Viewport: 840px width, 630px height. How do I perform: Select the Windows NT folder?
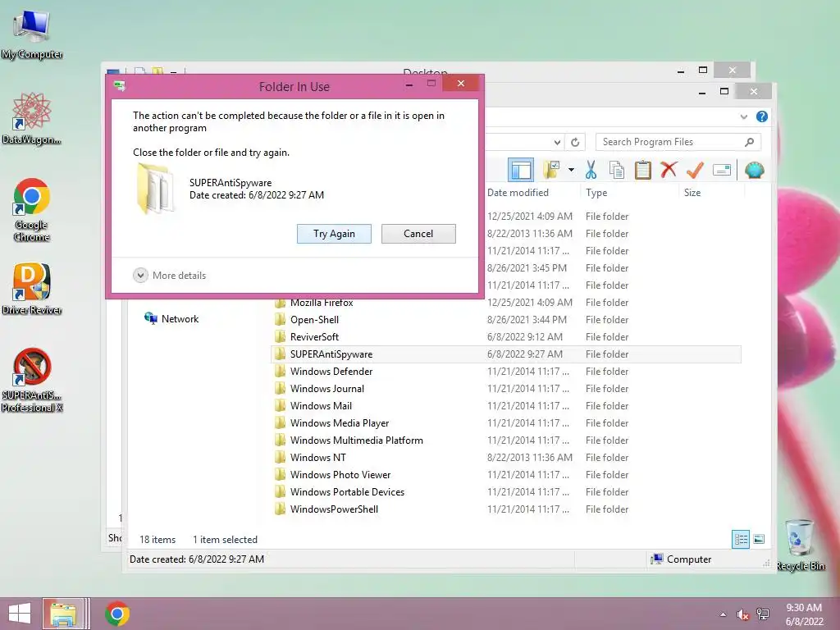[317, 458]
